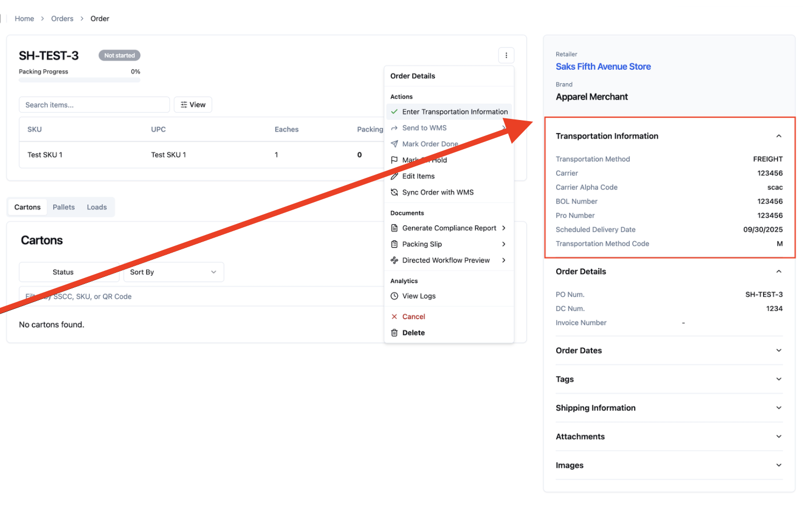Expand the Order Dates section
The image size is (812, 513).
[669, 351]
